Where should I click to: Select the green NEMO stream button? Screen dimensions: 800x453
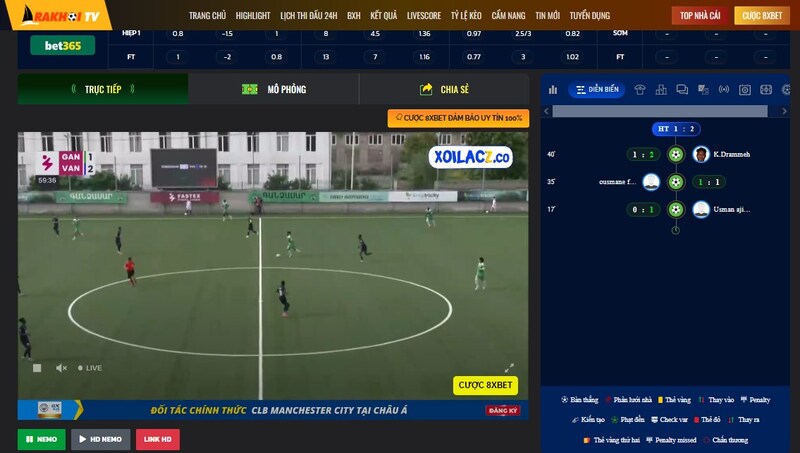click(x=41, y=439)
